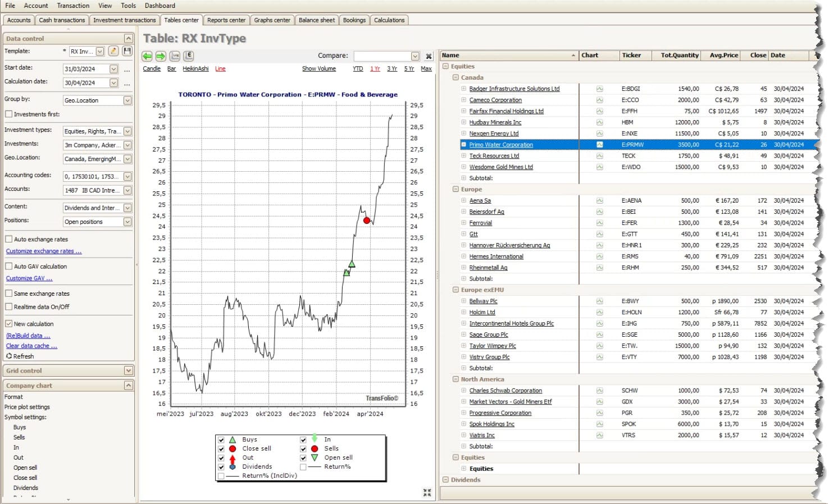Switch to the Graphs center tab

[272, 20]
